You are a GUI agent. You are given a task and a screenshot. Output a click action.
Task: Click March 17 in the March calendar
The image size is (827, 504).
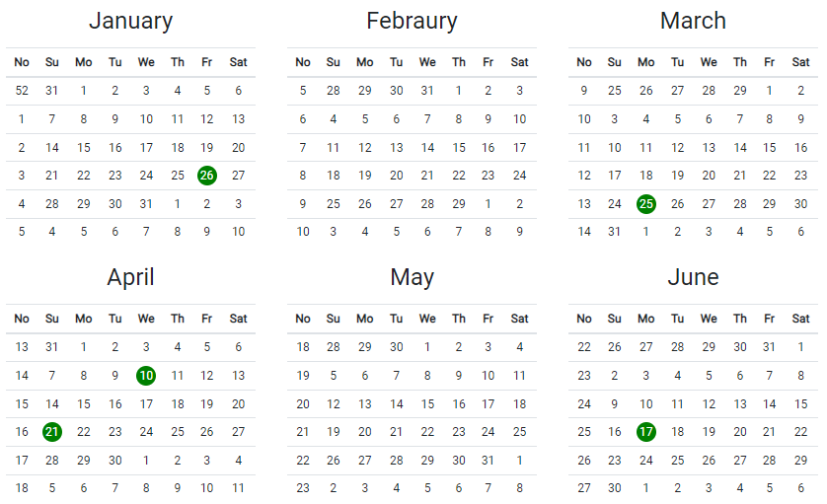coord(615,176)
